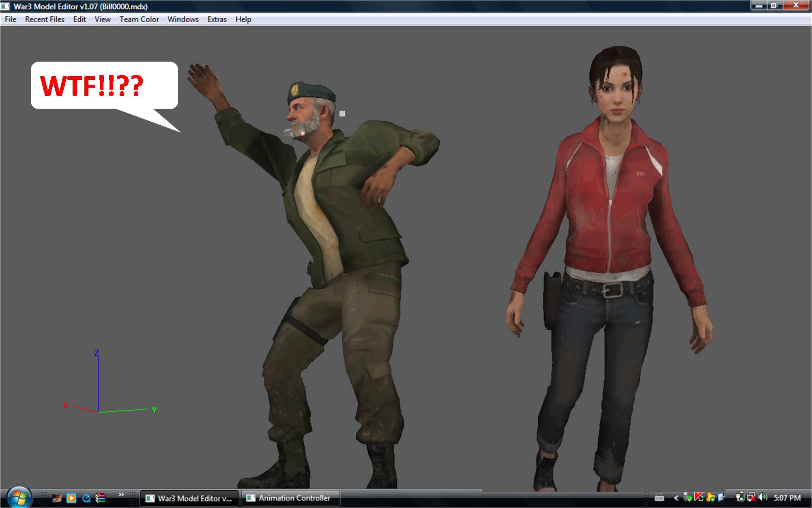Switch to War3 Model Editor taskbar button
Image resolution: width=812 pixels, height=508 pixels.
click(x=189, y=498)
